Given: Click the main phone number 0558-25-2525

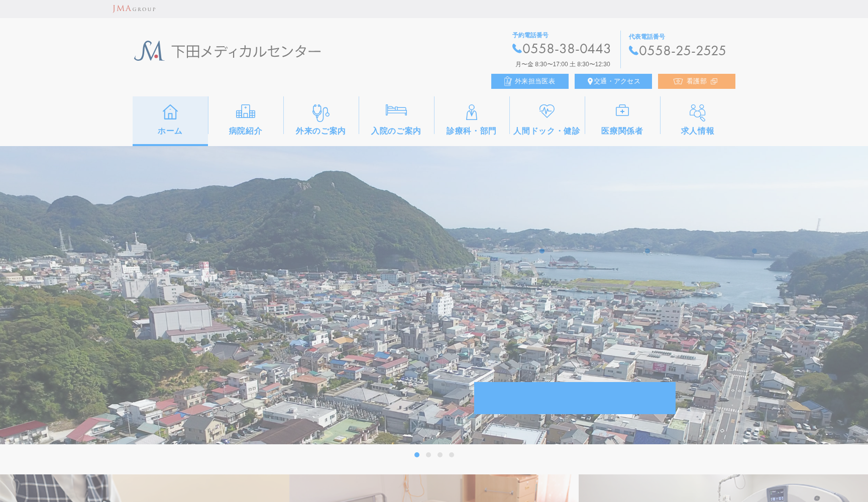Looking at the screenshot, I should pyautogui.click(x=682, y=51).
